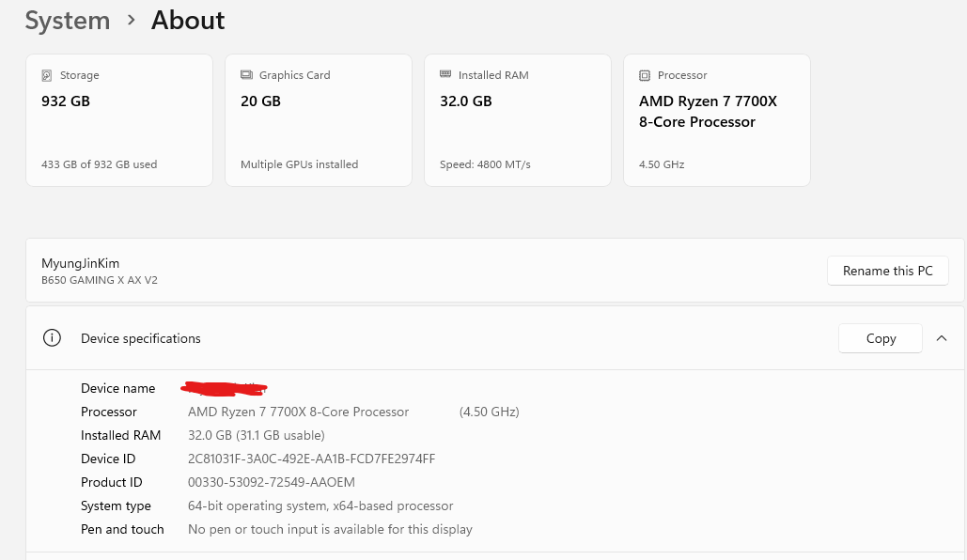
Task: Navigate back to the System breadcrumb
Action: coord(67,21)
